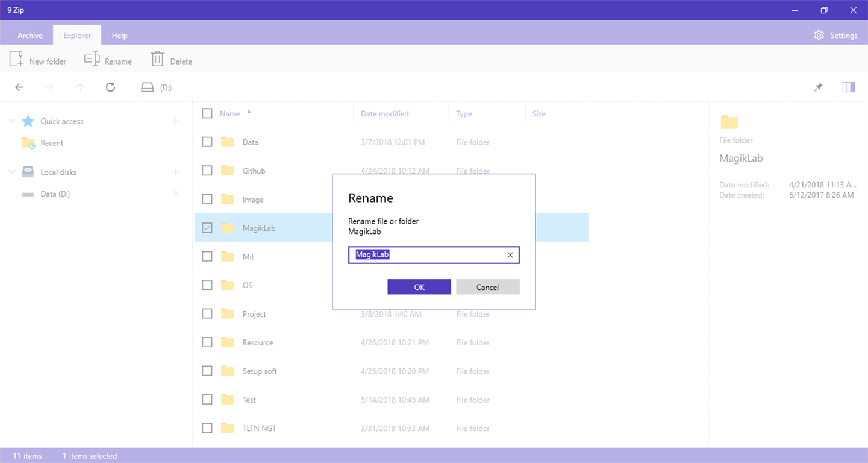Toggle the details pane icon
This screenshot has width=868, height=463.
pyautogui.click(x=849, y=87)
